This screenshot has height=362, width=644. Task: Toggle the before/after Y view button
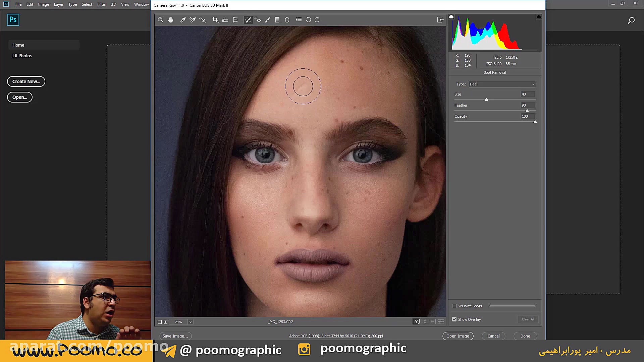(x=416, y=321)
